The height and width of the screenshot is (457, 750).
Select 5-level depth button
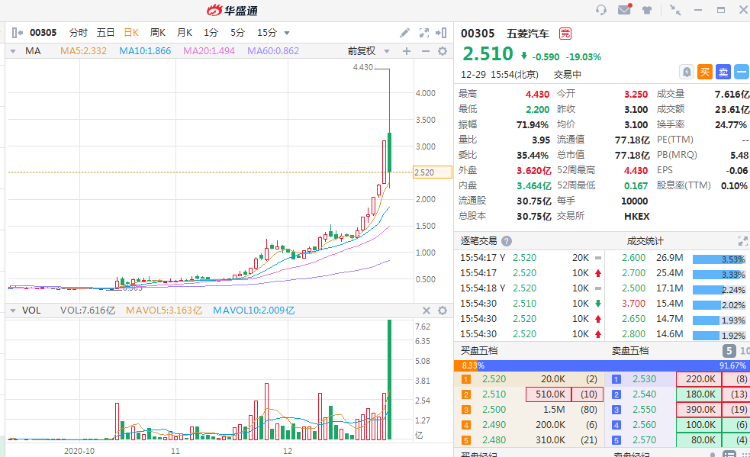[x=728, y=351]
